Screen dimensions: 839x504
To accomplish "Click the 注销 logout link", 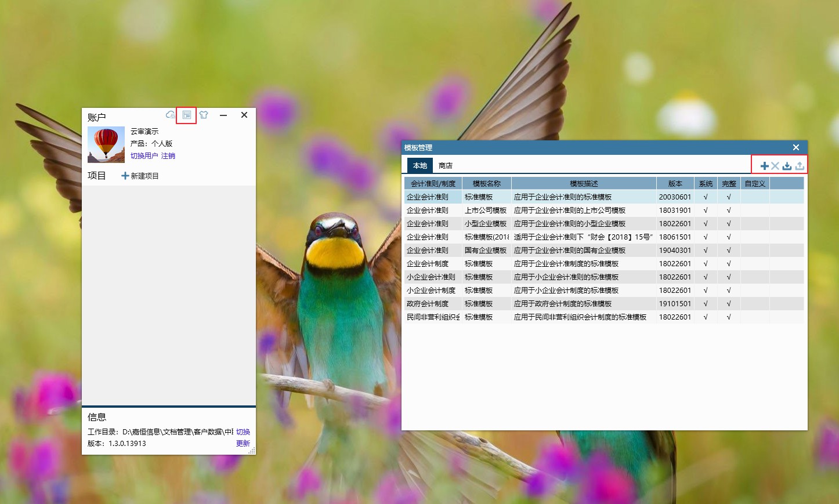I will click(x=168, y=156).
